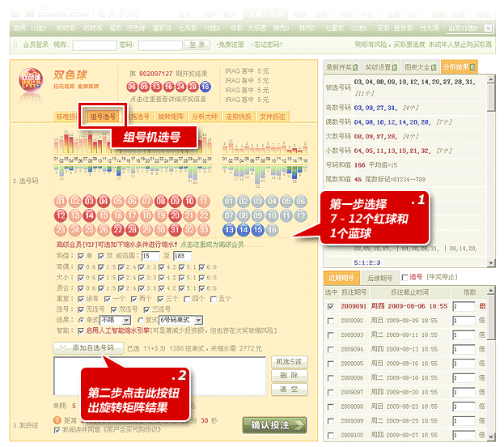
Task: Select red ball number 05
Action: point(117,202)
